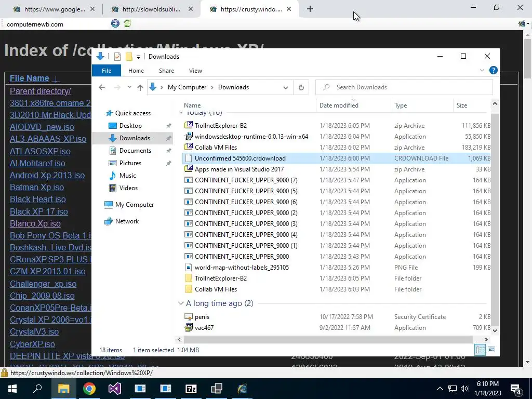The height and width of the screenshot is (399, 532).
Task: Select My Computer in the navigation pane
Action: pos(135,205)
